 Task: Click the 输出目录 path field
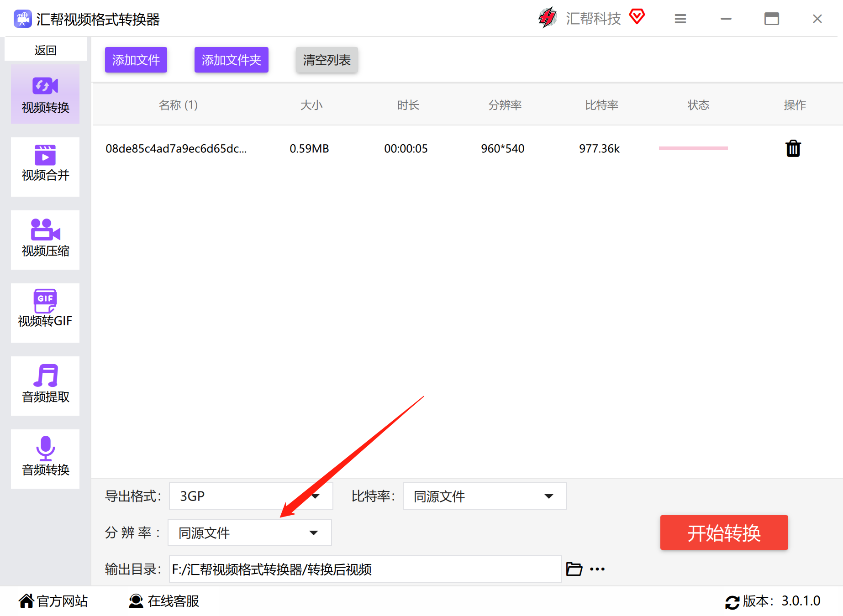click(365, 569)
